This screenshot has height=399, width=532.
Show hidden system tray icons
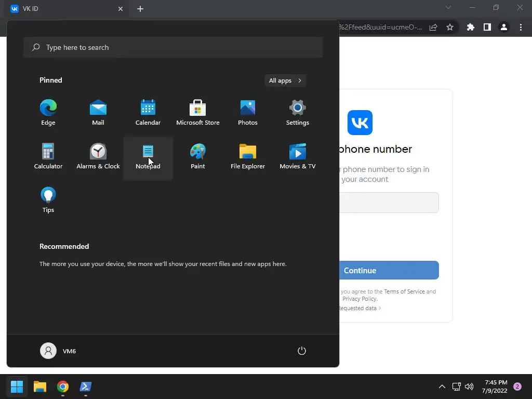tap(442, 387)
